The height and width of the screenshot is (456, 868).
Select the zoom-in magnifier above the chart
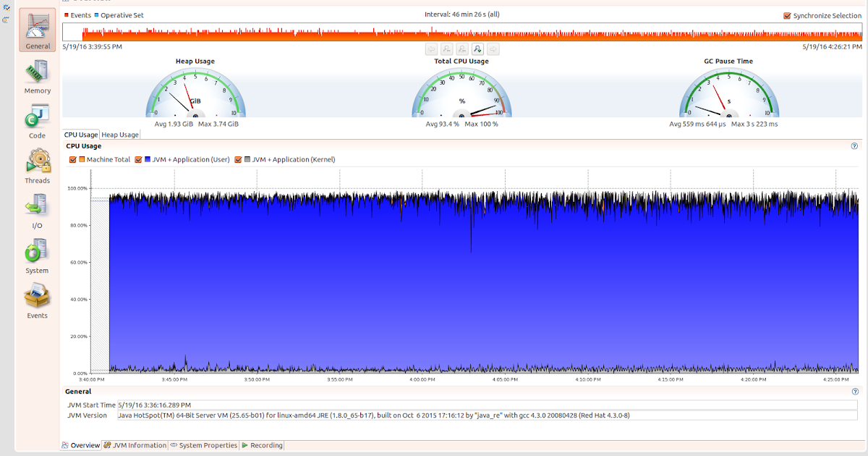pos(477,48)
